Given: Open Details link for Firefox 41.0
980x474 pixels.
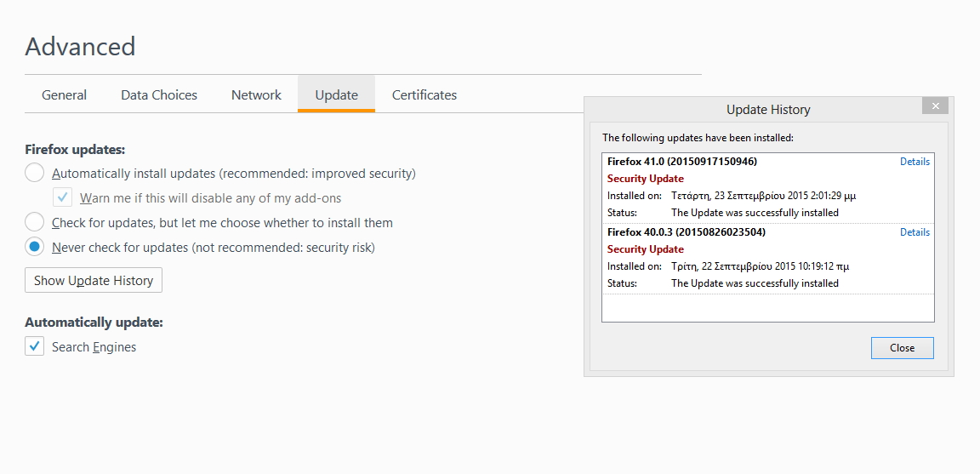Looking at the screenshot, I should 914,162.
